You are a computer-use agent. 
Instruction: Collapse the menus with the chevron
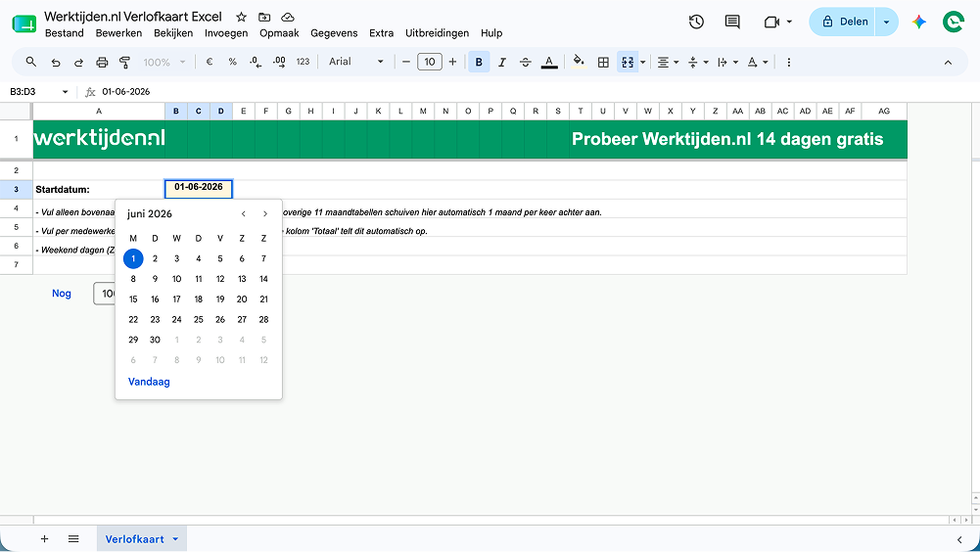point(948,62)
